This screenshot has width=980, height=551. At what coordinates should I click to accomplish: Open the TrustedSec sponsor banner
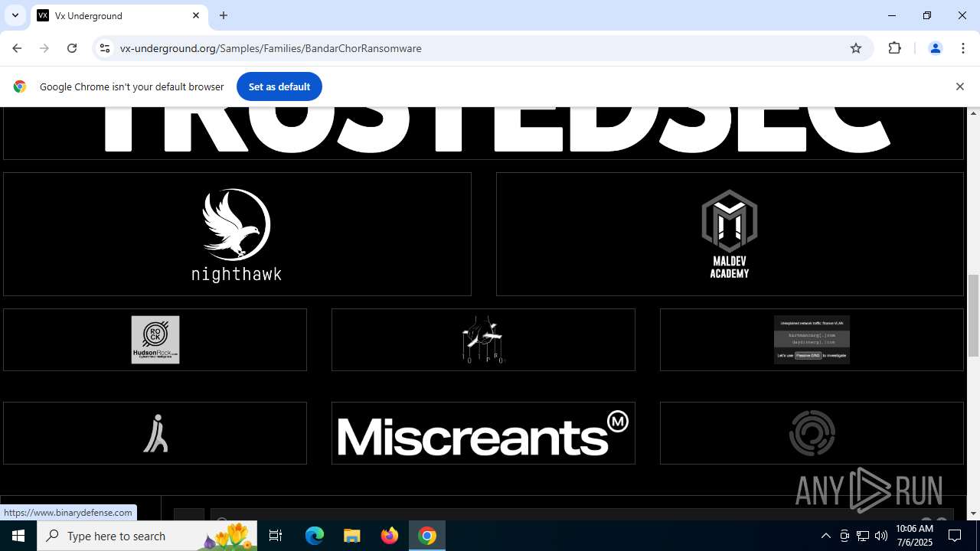pos(483,133)
